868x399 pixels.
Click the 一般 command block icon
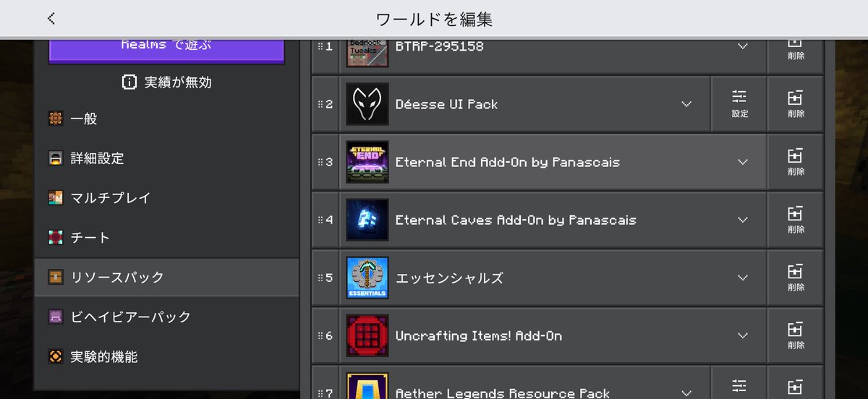(x=56, y=119)
